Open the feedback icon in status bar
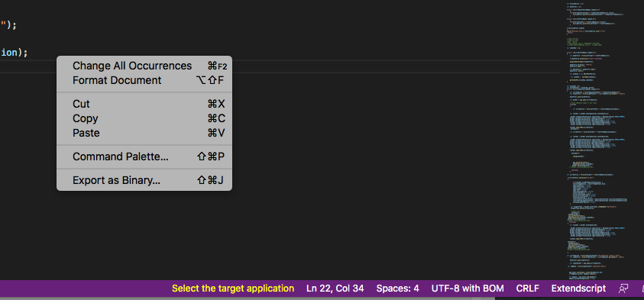The width and height of the screenshot is (644, 300). [623, 289]
